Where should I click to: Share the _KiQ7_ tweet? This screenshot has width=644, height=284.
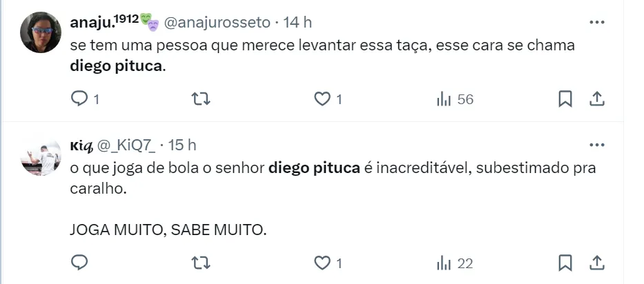597,263
